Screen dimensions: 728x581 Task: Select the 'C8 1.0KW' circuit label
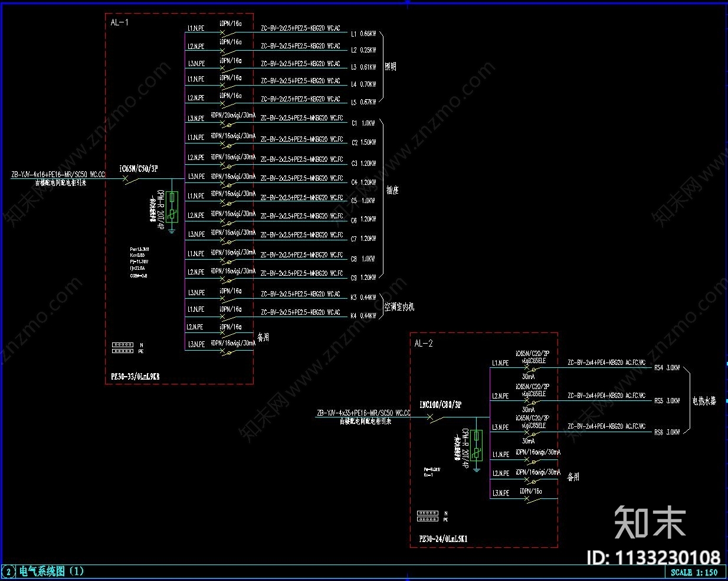(363, 259)
